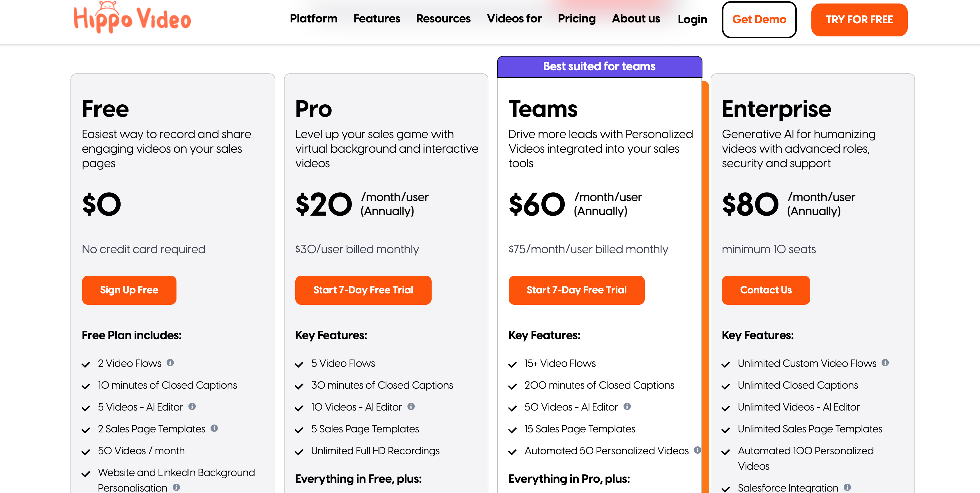Click info icon beside Salesforce Integration
The image size is (980, 493).
[x=847, y=487]
